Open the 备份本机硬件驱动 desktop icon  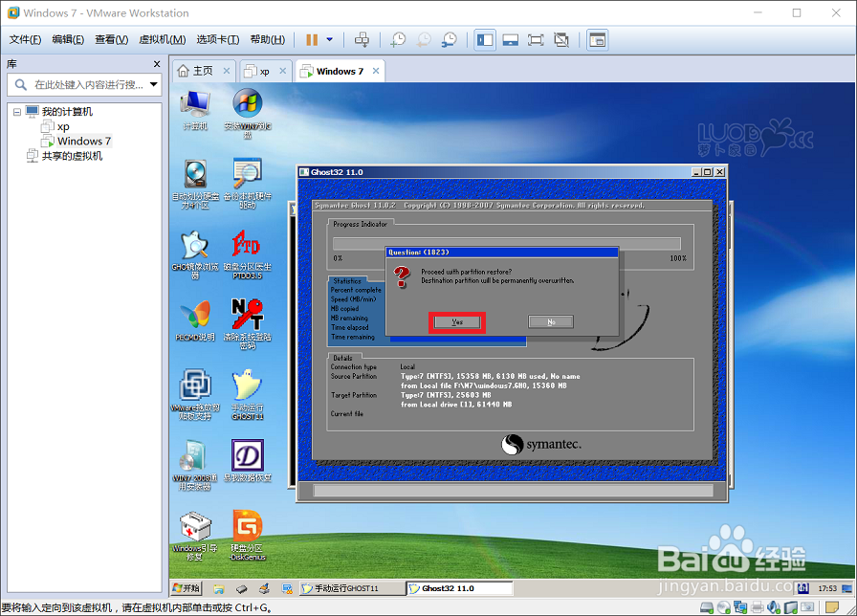[x=248, y=184]
